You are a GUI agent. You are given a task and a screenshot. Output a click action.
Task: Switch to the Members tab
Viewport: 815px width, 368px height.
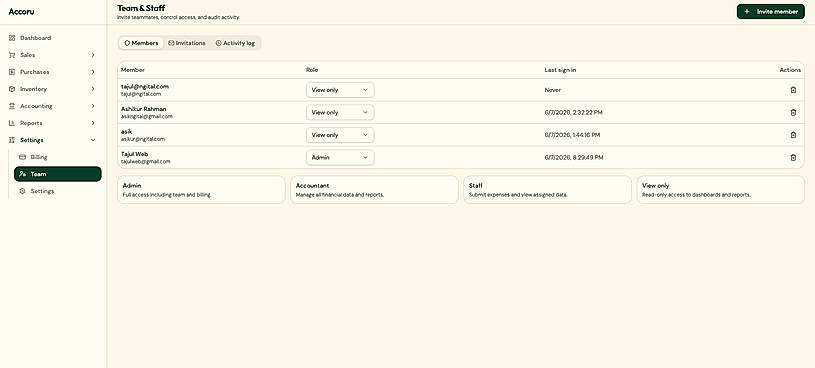point(141,43)
